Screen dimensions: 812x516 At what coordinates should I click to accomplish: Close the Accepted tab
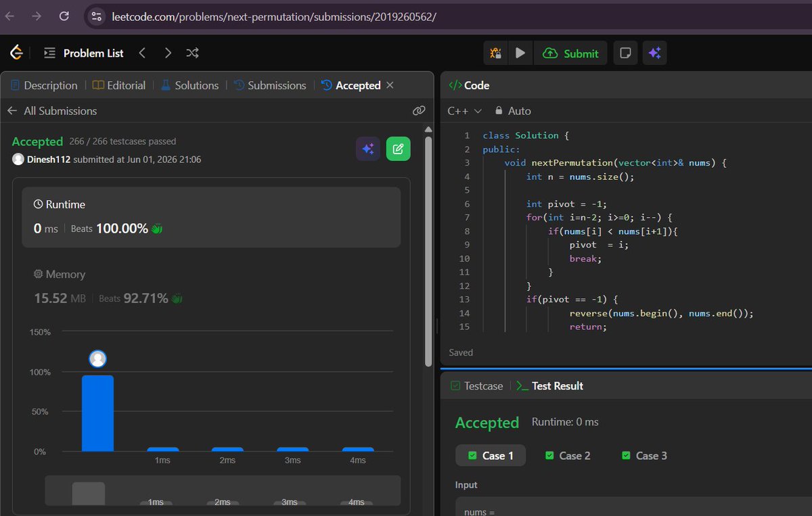point(389,85)
